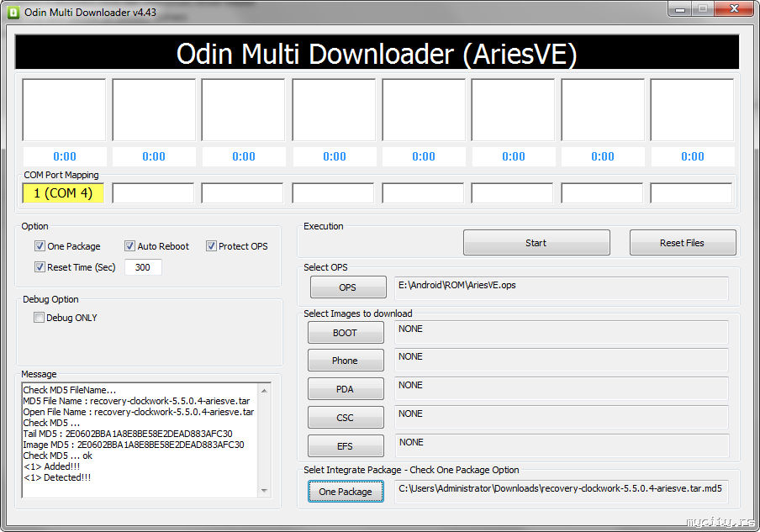Click the EFS path field showing NONE
Screen dimensions: 760x532
[x=562, y=445]
